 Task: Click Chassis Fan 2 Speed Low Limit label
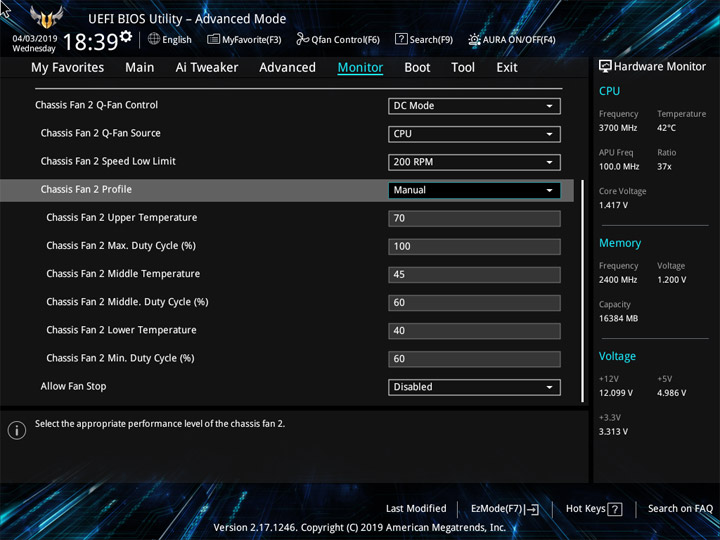108,161
